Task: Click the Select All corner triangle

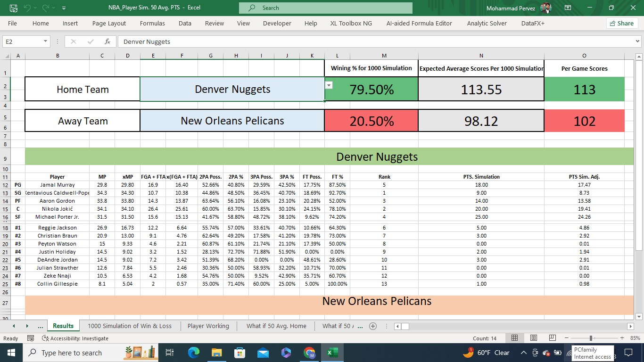Action: (x=6, y=56)
